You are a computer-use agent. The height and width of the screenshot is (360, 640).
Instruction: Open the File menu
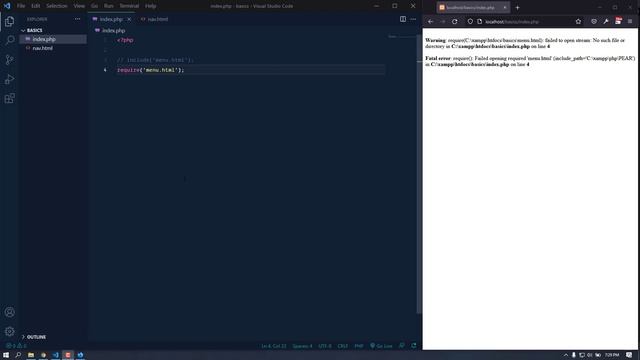(x=21, y=6)
